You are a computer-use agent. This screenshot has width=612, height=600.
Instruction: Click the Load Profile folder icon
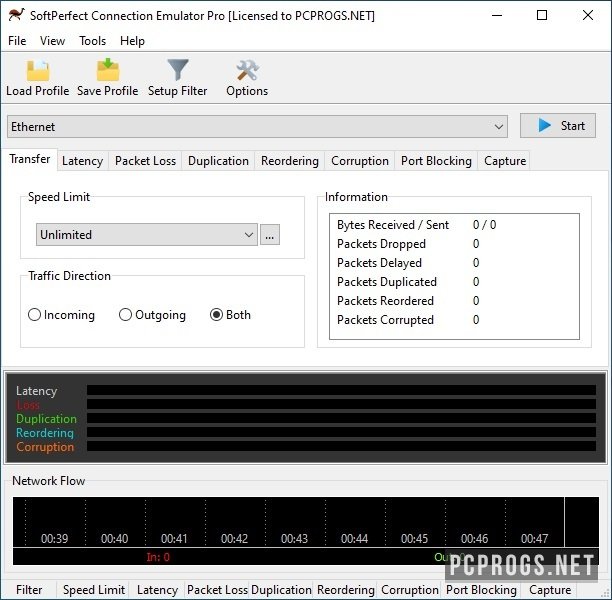(x=37, y=70)
